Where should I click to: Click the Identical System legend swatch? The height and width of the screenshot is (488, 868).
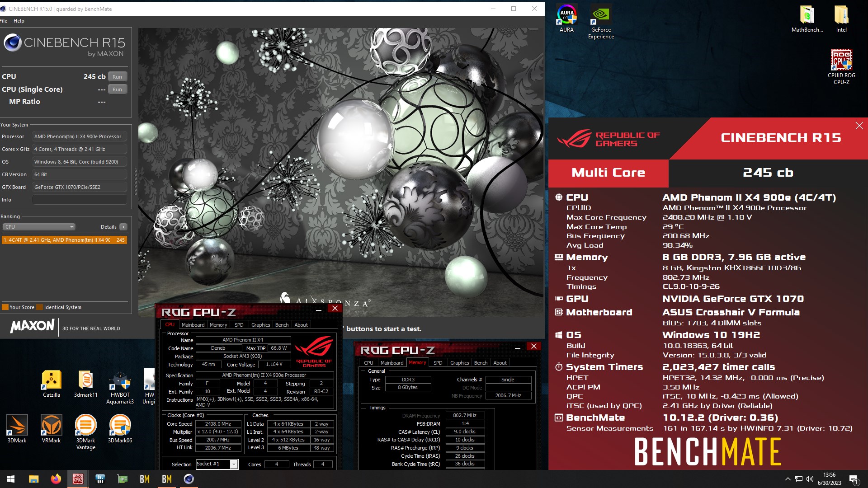pos(40,307)
